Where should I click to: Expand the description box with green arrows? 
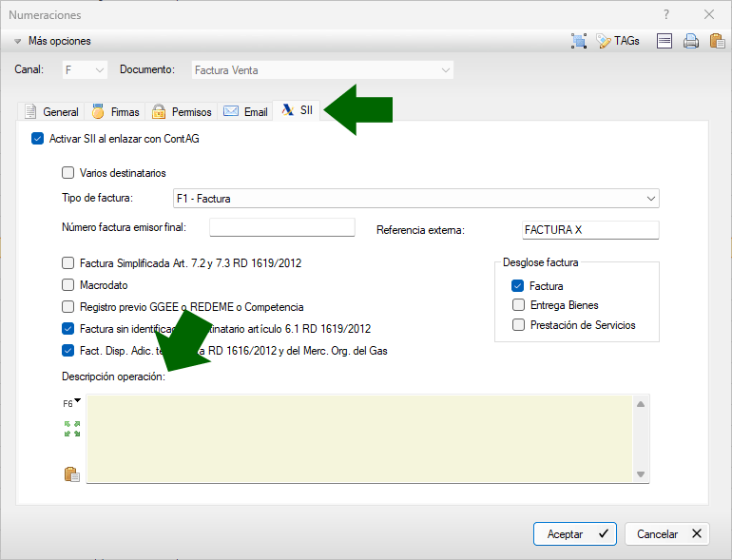[x=72, y=429]
